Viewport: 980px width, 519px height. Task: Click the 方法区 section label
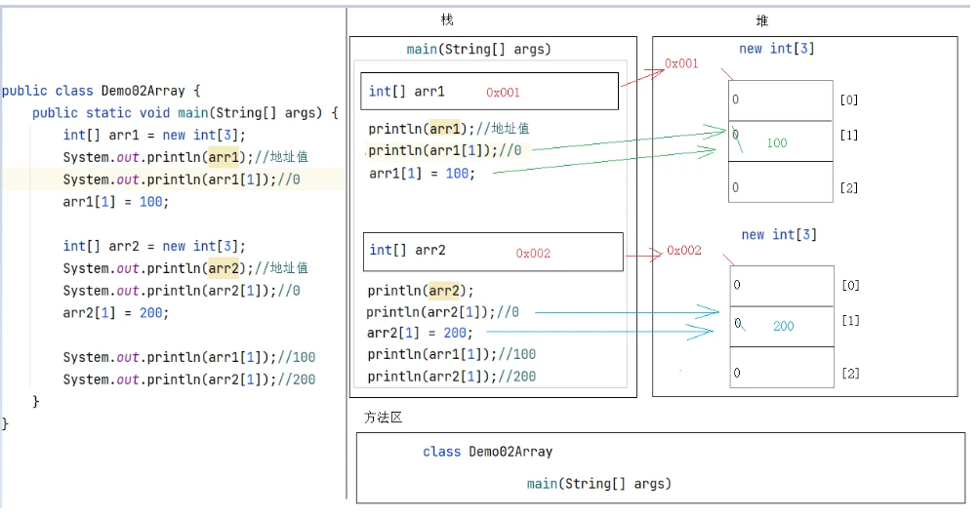click(x=384, y=418)
